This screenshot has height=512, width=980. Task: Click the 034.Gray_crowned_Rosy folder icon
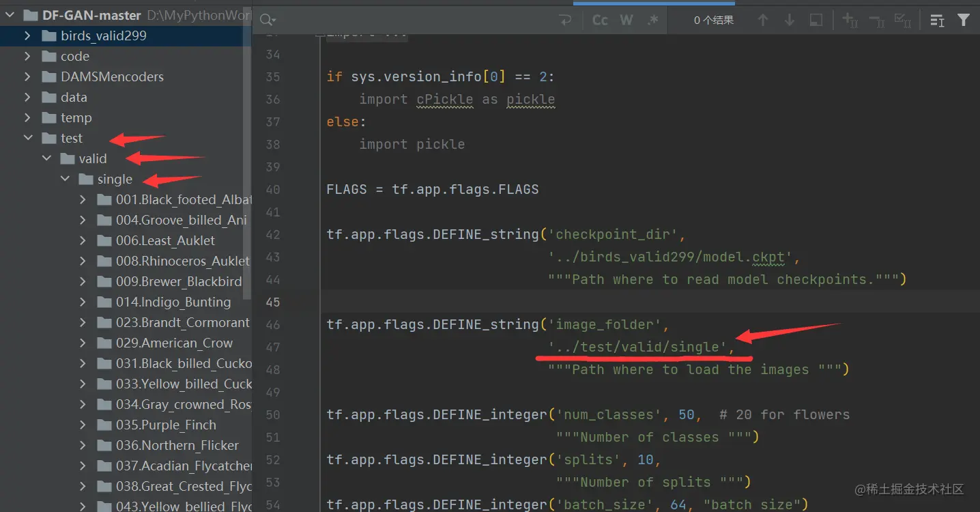pos(104,404)
